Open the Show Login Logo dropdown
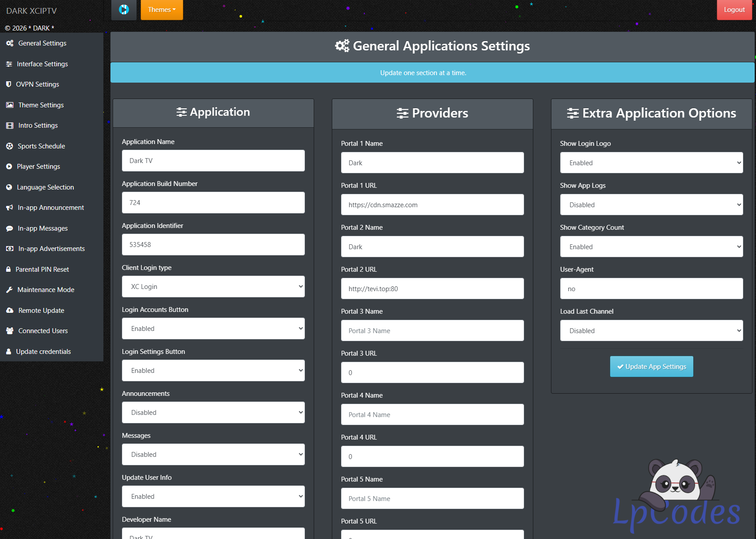Screen dimensions: 756x539 tap(651, 163)
